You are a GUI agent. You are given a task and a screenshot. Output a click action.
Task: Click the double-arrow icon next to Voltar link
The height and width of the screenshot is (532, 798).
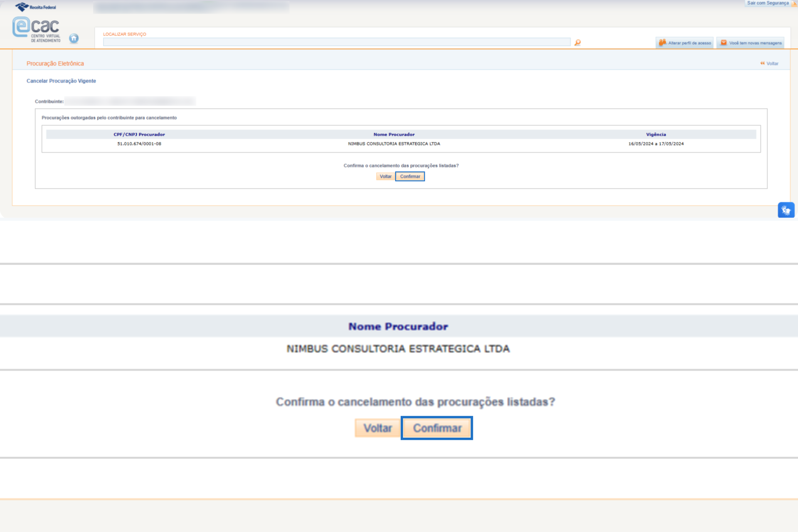(762, 63)
